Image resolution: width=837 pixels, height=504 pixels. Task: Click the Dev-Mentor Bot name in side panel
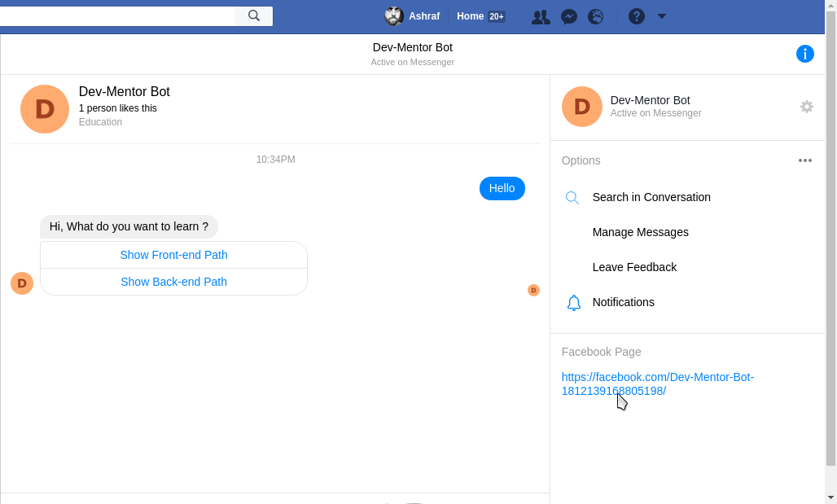pyautogui.click(x=651, y=100)
